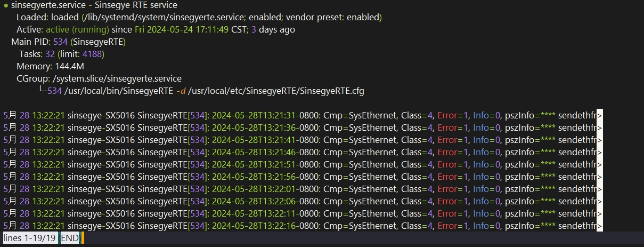The image size is (644, 247).
Task: Click the "lines 1-19/19" pager status
Action: pyautogui.click(x=29, y=238)
